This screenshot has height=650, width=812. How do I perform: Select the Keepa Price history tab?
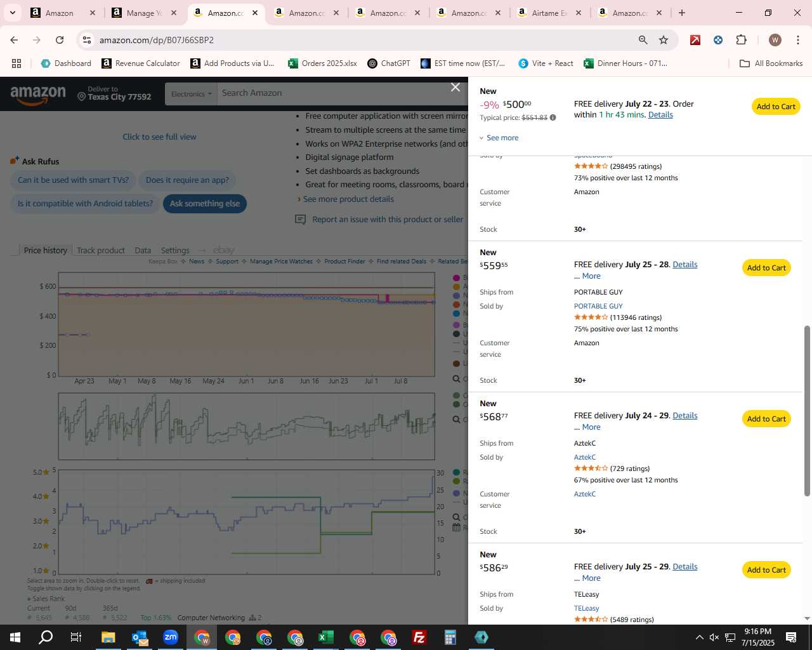point(45,250)
